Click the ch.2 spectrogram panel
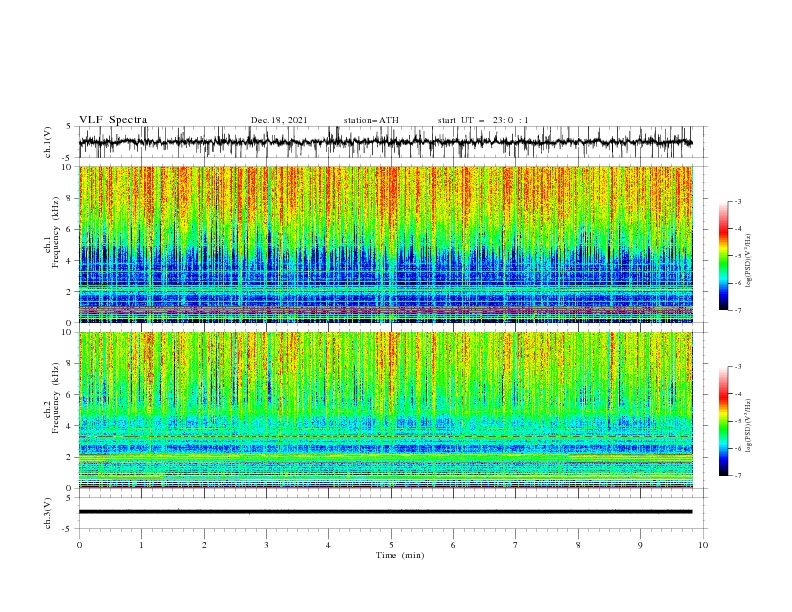Screen dimensions: 792x612 pyautogui.click(x=386, y=410)
